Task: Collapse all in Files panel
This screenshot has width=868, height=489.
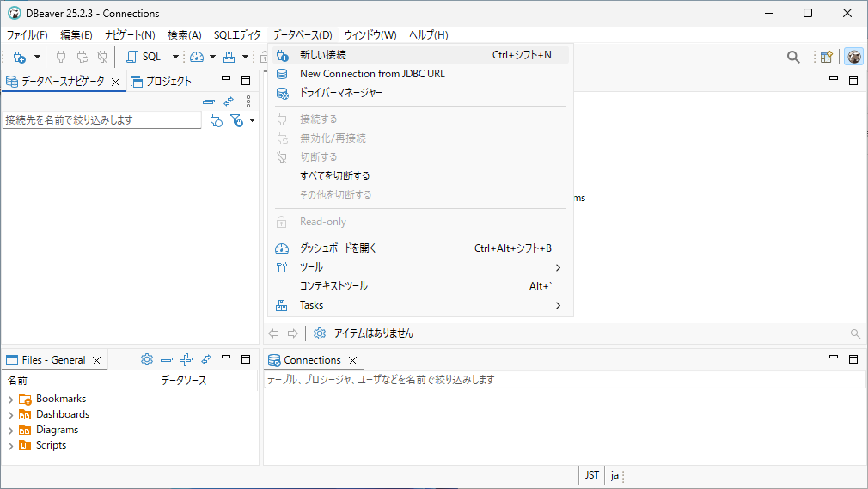Action: point(167,360)
